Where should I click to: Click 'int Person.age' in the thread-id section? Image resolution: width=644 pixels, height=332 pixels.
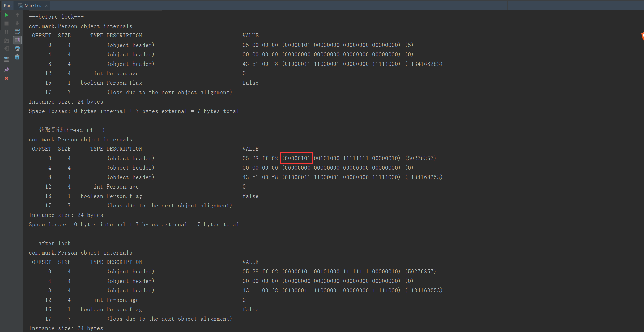[116, 187]
